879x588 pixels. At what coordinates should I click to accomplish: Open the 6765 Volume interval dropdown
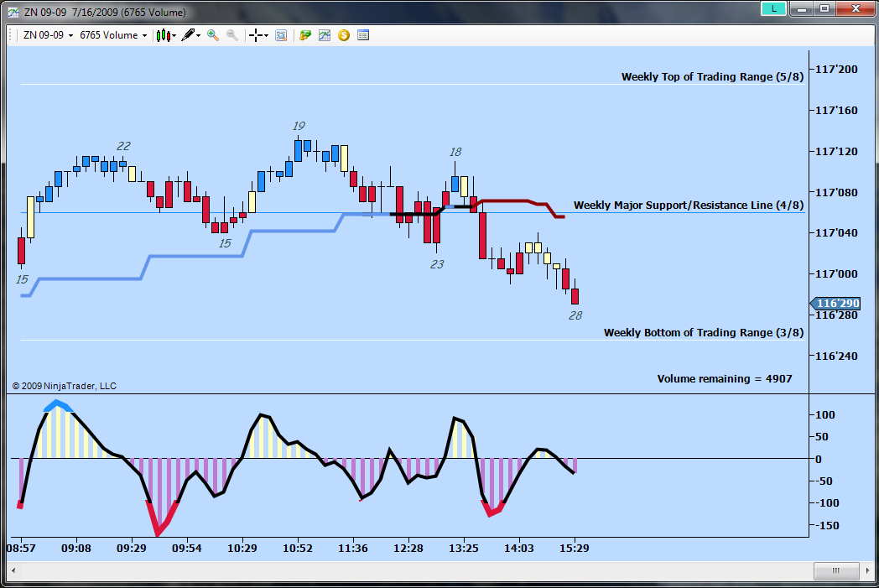coord(113,35)
